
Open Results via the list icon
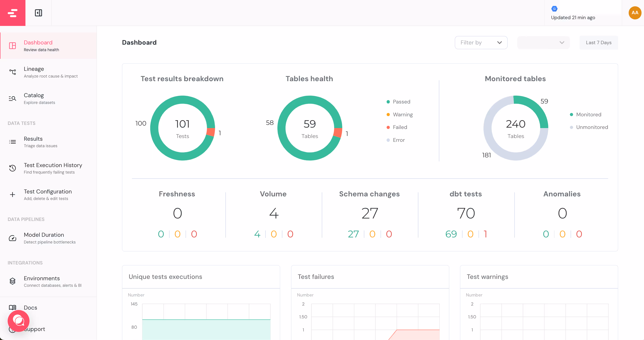click(x=12, y=142)
